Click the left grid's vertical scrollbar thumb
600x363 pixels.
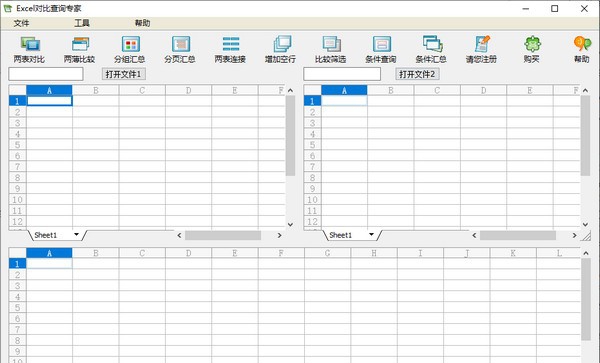click(x=290, y=135)
